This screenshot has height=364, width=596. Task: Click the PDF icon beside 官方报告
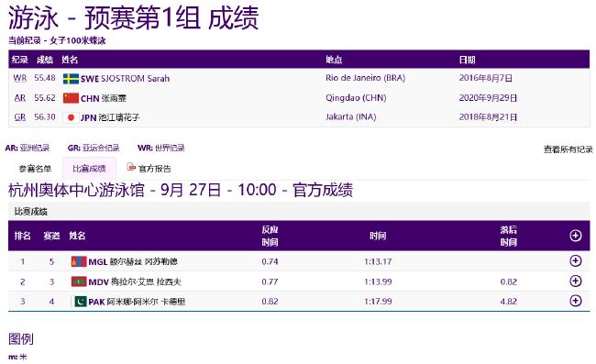[x=131, y=167]
